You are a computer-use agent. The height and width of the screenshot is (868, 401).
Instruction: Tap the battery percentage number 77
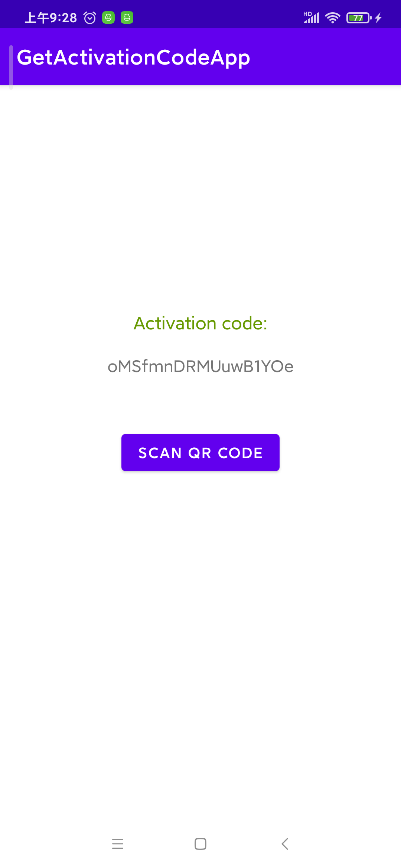point(358,18)
